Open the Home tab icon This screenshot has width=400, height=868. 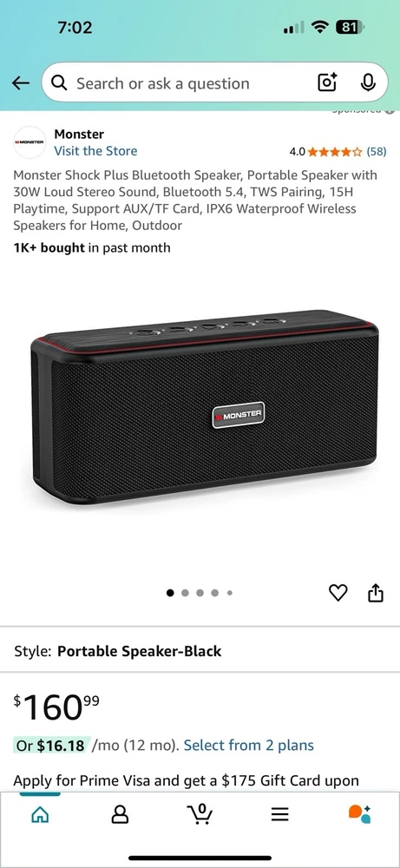click(x=40, y=814)
